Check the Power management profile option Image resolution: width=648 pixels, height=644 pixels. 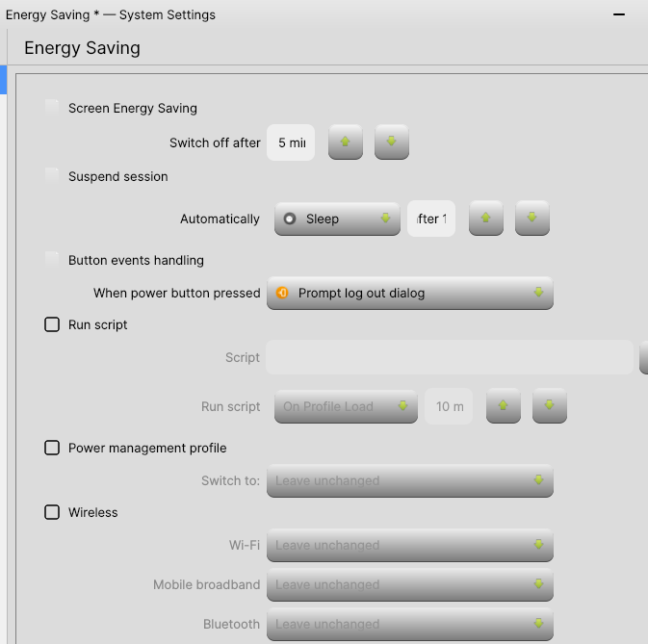[x=52, y=448]
